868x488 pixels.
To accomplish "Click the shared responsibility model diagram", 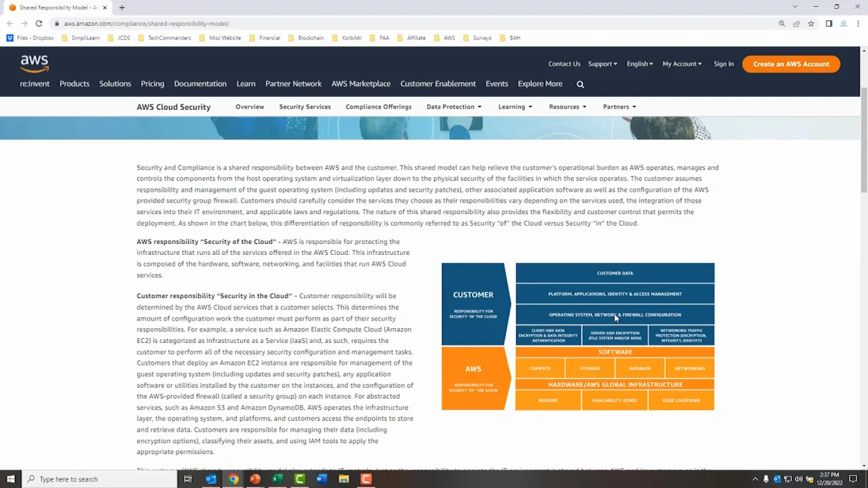I will coord(578,336).
